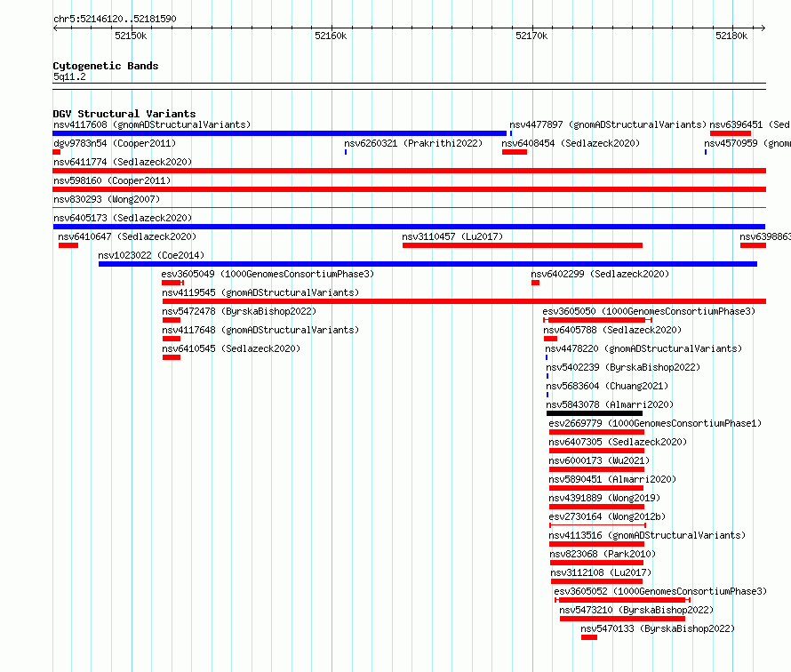This screenshot has height=672, width=791.
Task: Select nsv823068 (Park2010) label
Action: coord(603,554)
